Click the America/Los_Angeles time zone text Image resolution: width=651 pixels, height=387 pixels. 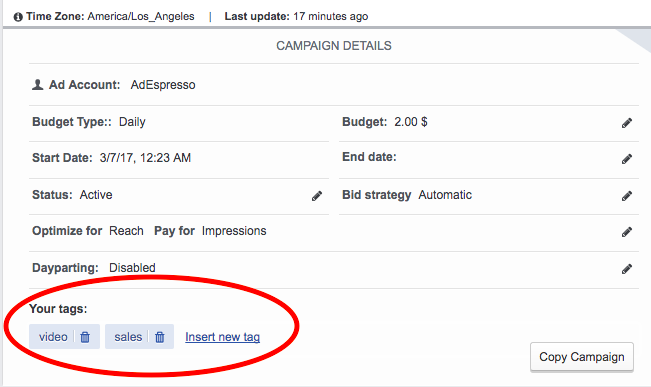(x=141, y=17)
